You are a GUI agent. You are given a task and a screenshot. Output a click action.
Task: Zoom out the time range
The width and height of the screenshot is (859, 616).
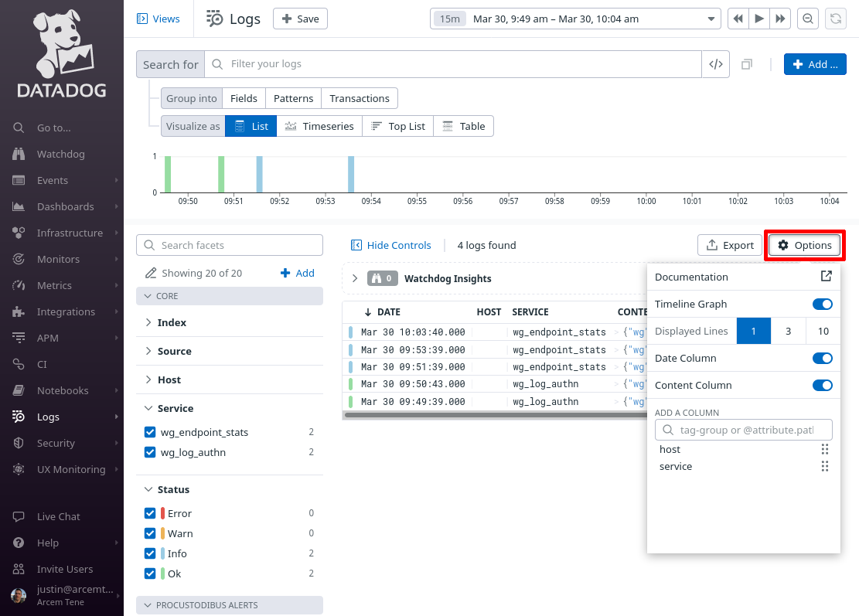(x=807, y=19)
